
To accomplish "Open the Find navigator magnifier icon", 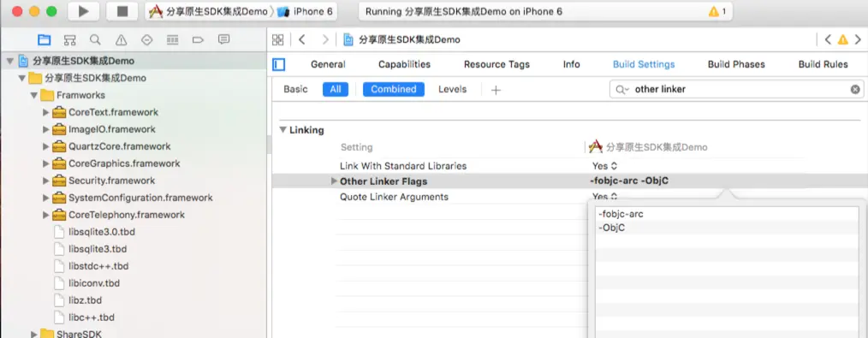I will 95,40.
